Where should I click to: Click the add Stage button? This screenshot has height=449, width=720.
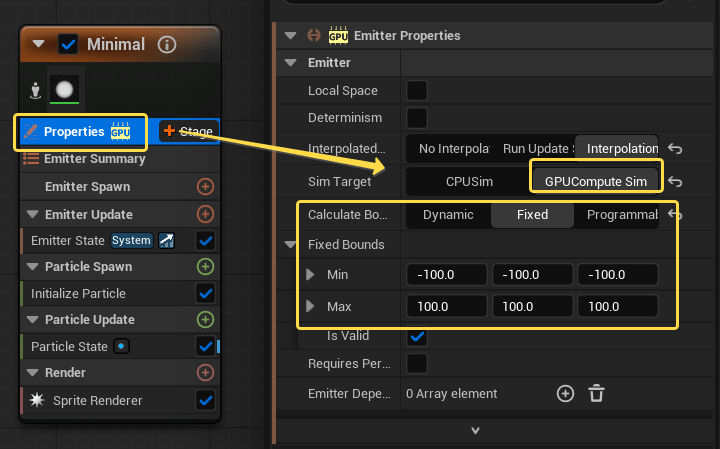pyautogui.click(x=188, y=131)
